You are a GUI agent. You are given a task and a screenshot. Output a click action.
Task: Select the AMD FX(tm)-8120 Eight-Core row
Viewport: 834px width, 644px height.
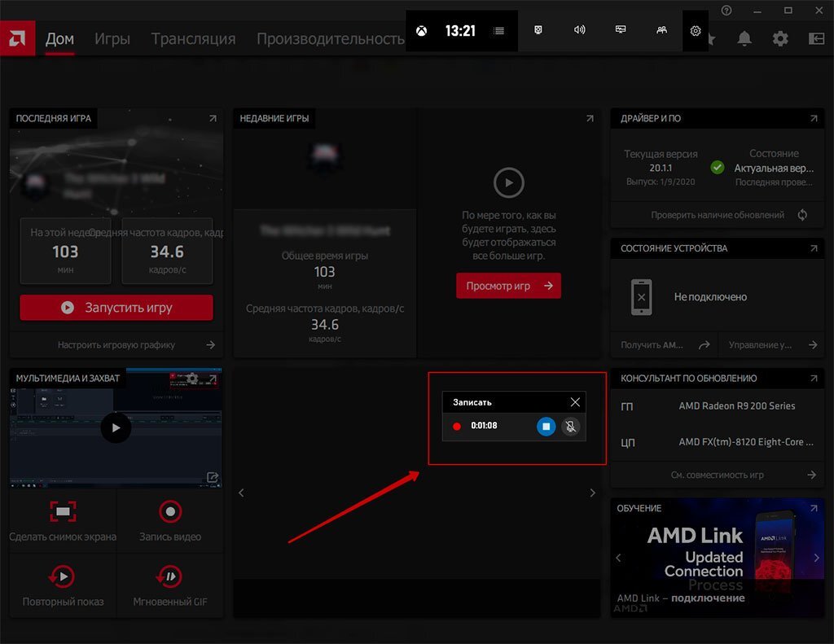(717, 442)
